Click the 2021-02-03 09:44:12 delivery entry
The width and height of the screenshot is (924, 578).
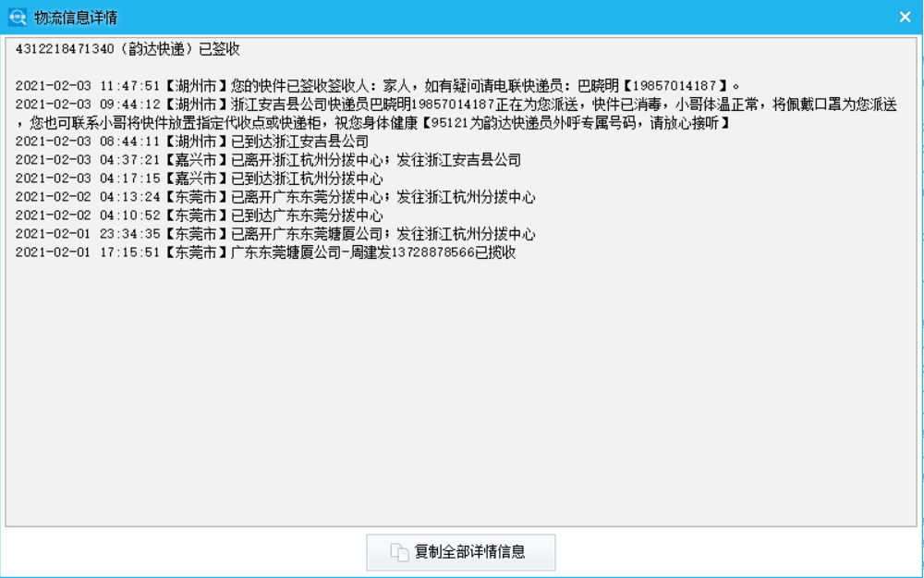coord(456,105)
